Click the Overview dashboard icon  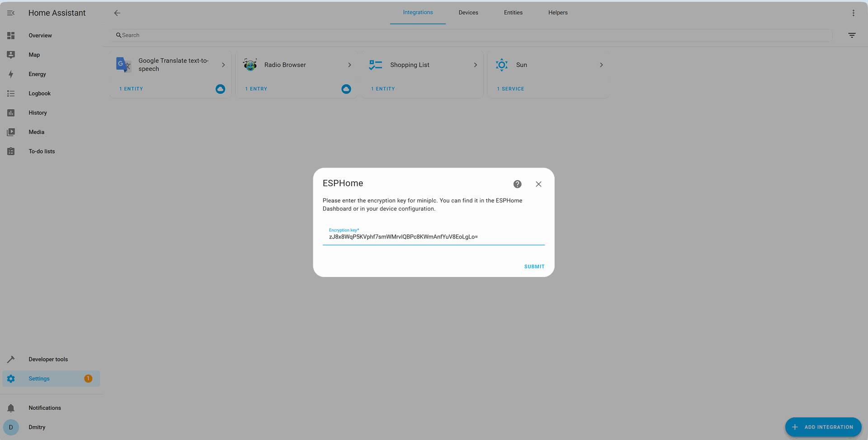point(11,35)
